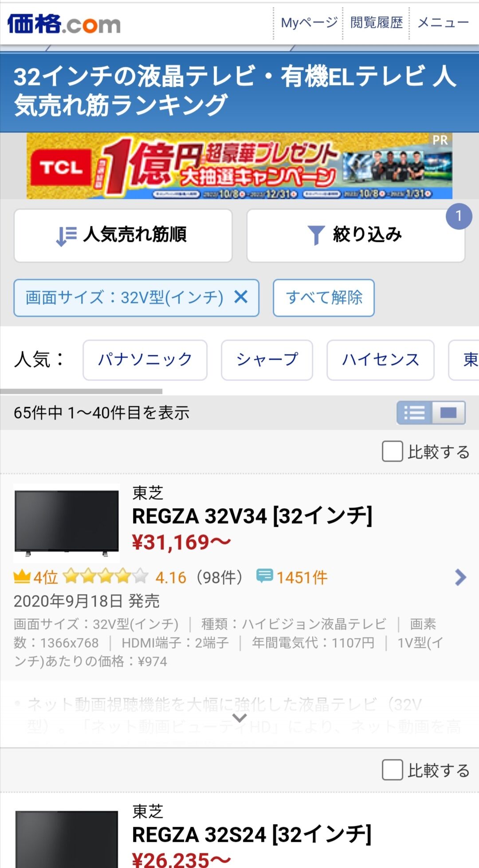Switch to large image view icon
The image size is (479, 868).
448,413
